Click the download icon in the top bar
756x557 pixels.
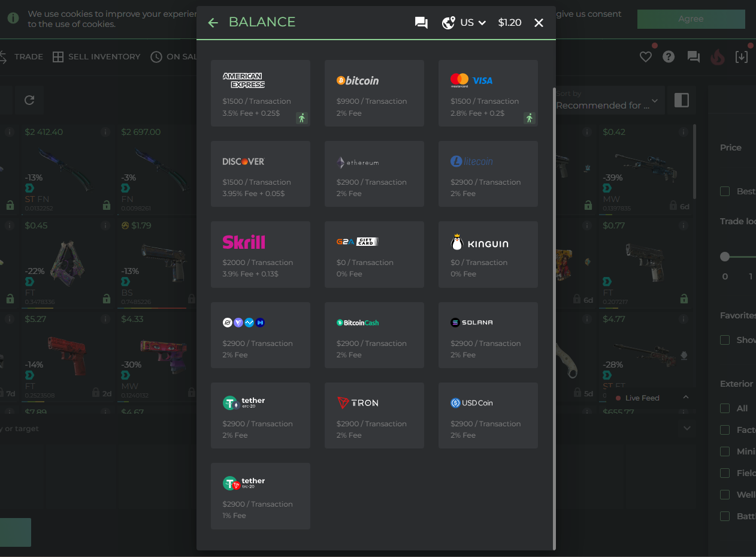click(742, 57)
